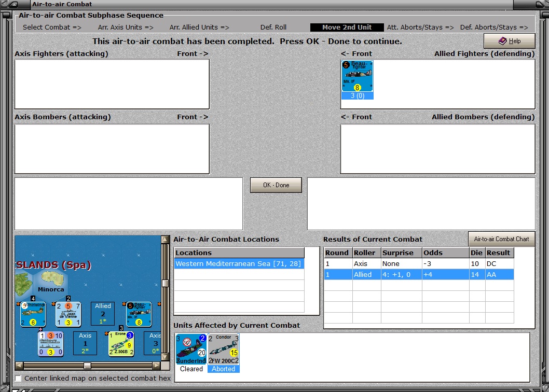Click the die value 14 cell

tap(477, 274)
